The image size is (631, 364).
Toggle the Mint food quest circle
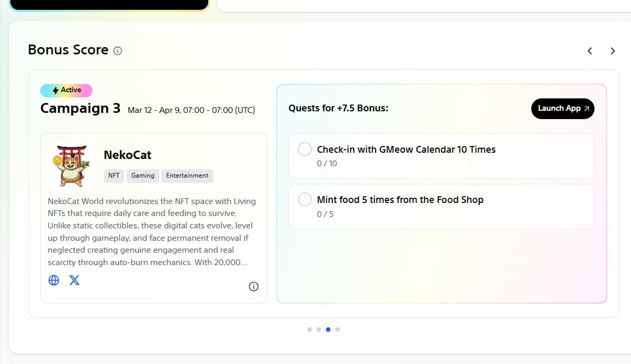(x=305, y=200)
